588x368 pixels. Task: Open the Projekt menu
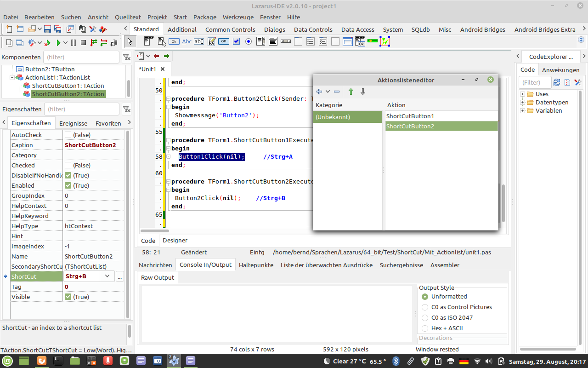coord(157,17)
